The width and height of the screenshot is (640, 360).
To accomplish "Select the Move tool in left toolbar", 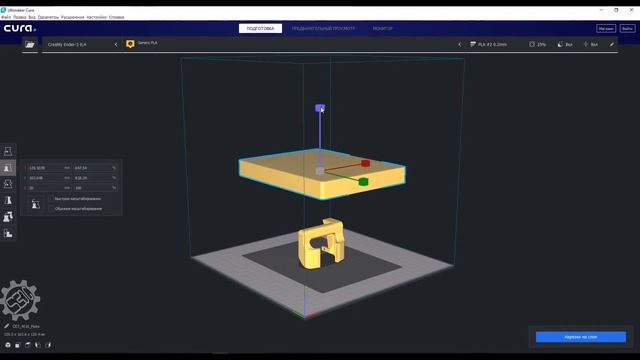I will click(x=8, y=151).
